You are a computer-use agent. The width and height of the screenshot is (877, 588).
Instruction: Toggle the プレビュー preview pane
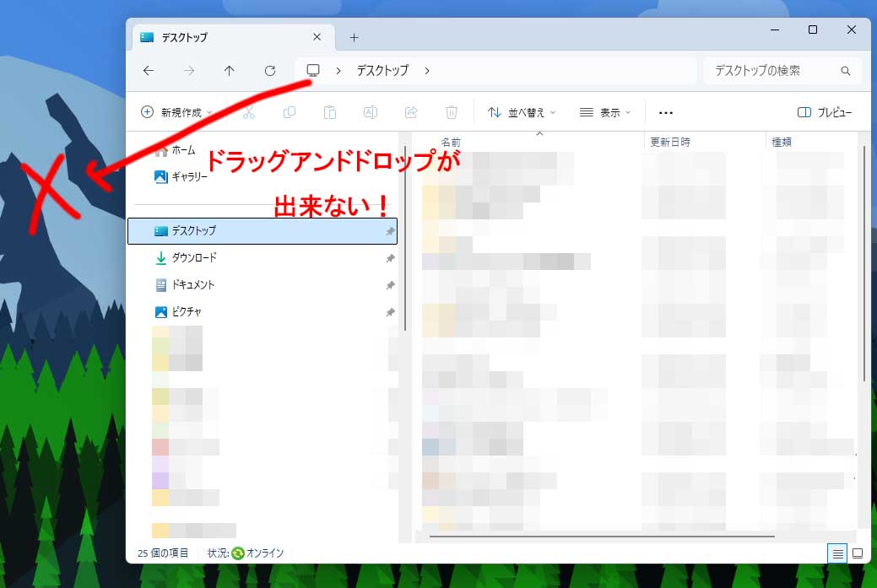pos(825,112)
